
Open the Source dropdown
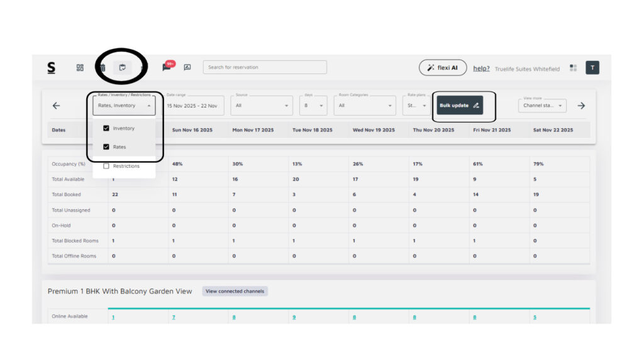tap(261, 106)
